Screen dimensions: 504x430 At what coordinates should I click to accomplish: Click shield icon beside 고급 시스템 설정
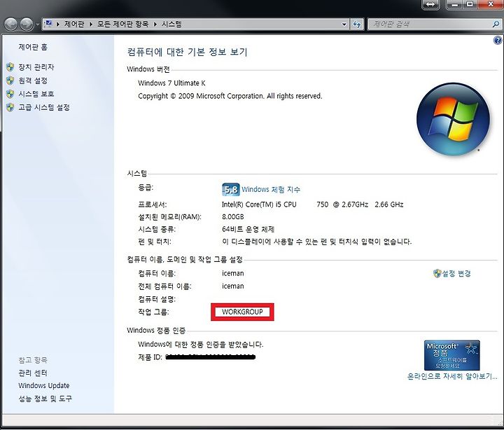tap(10, 107)
